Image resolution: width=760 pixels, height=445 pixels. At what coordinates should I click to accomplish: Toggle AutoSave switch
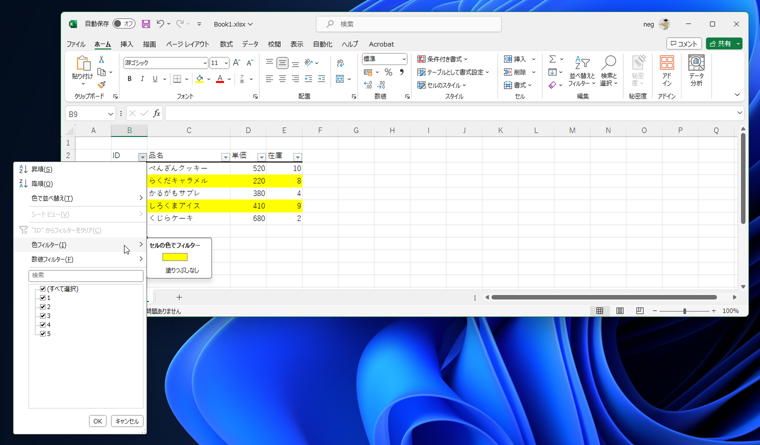point(124,24)
